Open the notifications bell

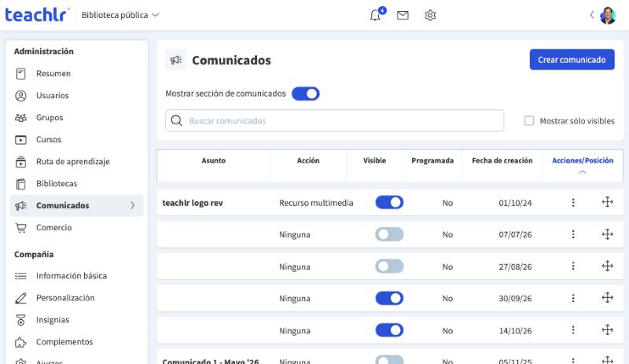376,15
